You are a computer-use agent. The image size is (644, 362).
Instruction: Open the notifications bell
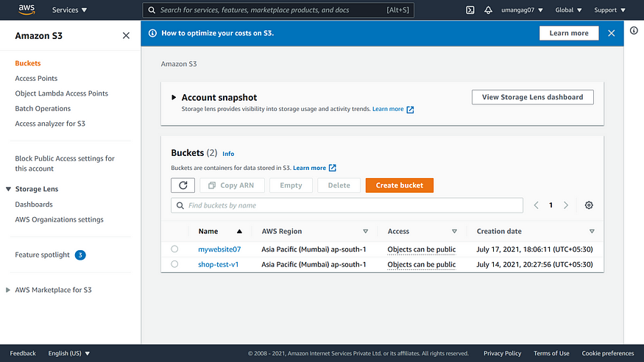click(x=488, y=10)
